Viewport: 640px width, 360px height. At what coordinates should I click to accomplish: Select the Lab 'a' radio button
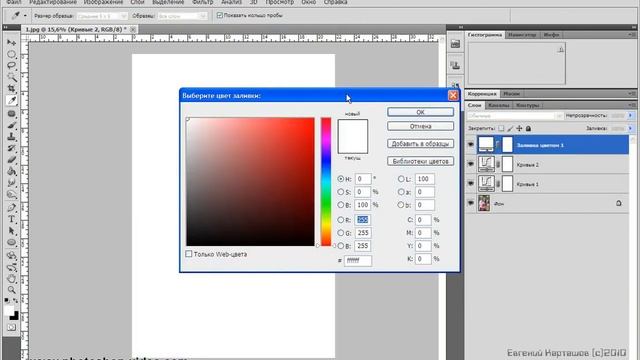point(401,192)
